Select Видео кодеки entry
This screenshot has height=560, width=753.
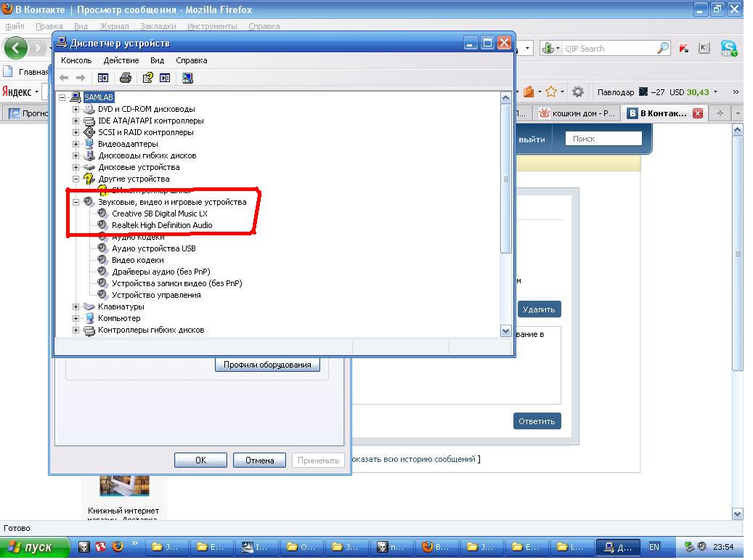coord(138,260)
